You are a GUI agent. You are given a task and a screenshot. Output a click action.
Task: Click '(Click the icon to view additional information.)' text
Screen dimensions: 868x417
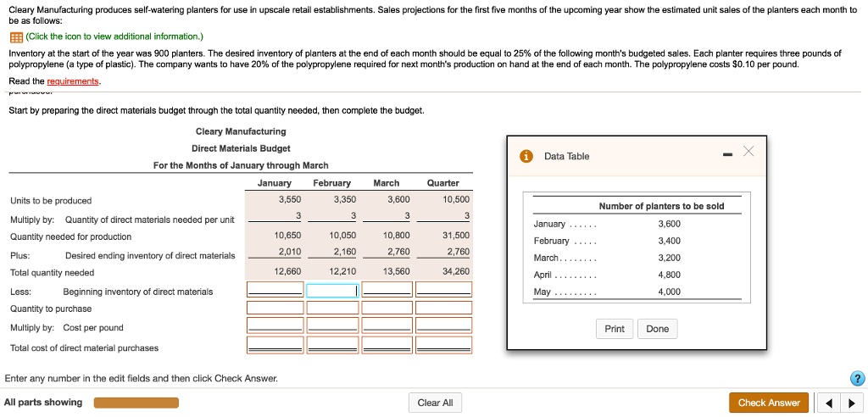pos(114,36)
